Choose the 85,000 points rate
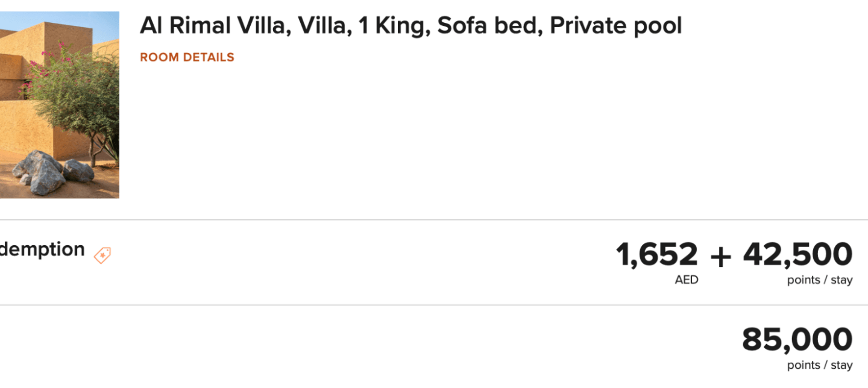Viewport: 868px width, 388px height. (797, 340)
